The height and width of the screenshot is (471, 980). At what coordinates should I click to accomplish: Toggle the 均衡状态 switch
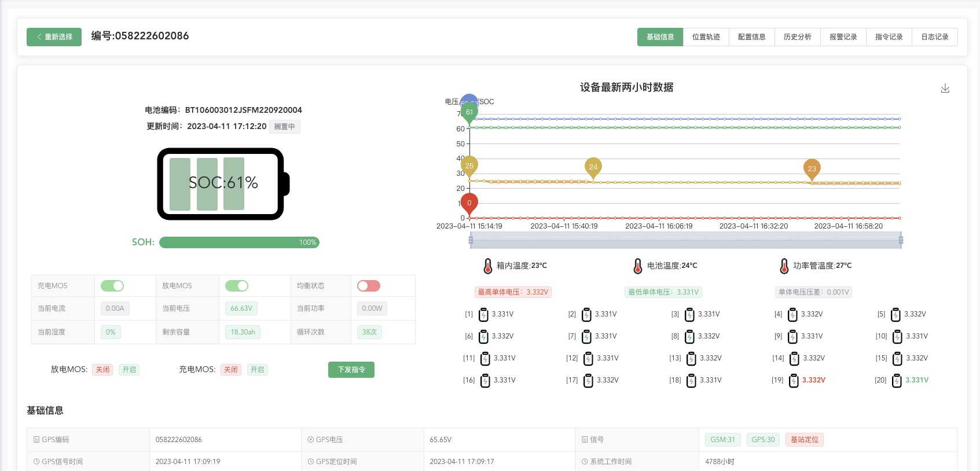(x=369, y=286)
